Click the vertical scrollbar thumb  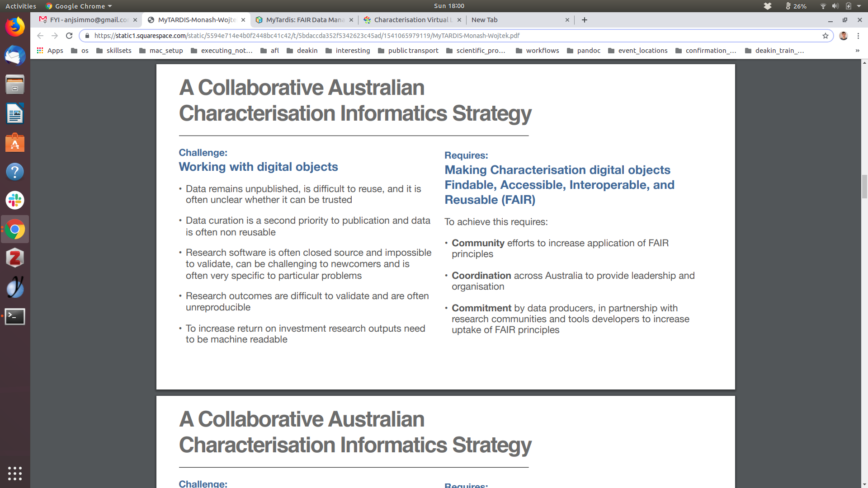coord(864,186)
